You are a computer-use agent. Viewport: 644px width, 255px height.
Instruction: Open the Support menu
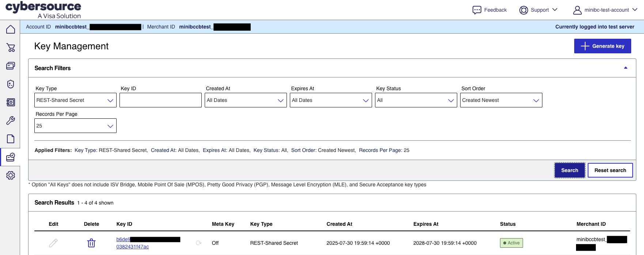coord(538,10)
